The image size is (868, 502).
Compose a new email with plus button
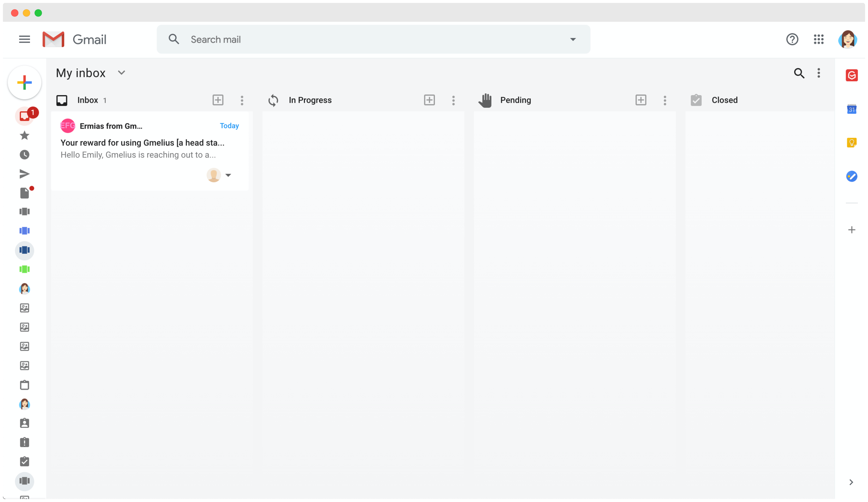24,83
